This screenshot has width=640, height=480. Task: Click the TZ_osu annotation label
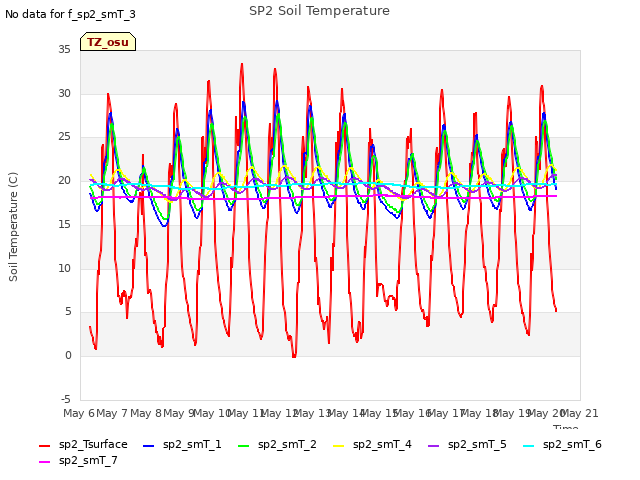[108, 42]
